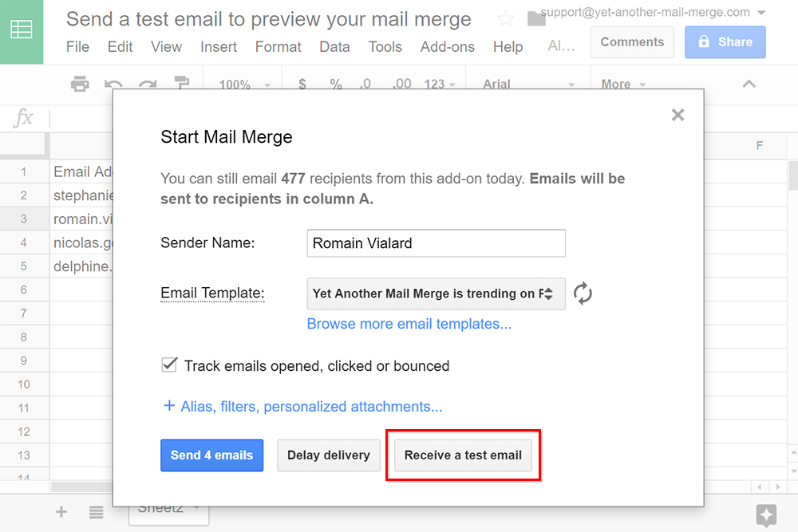This screenshot has width=798, height=532.
Task: Select row 10 header
Action: [x=24, y=384]
